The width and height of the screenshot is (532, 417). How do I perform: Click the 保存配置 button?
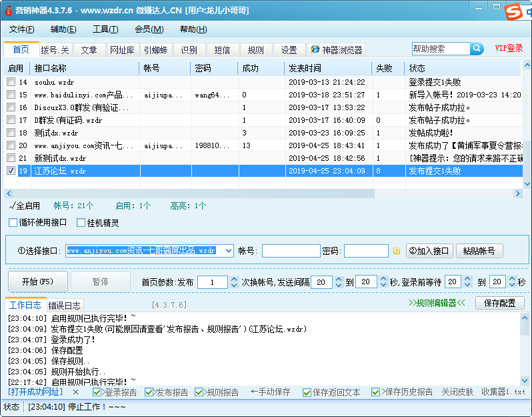[499, 303]
